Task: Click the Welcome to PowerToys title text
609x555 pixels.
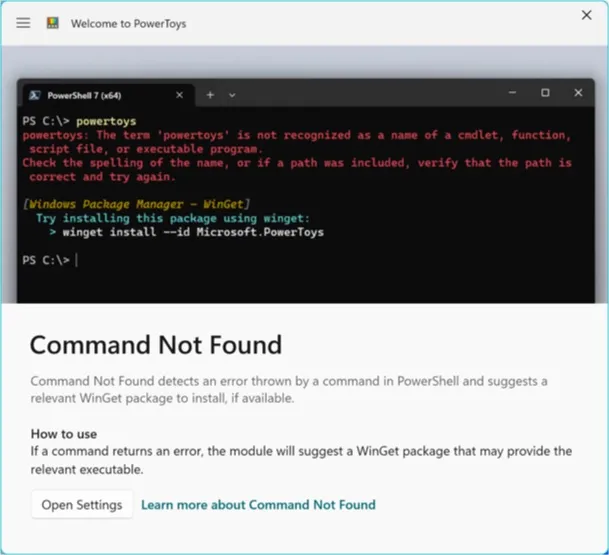Action: (128, 23)
